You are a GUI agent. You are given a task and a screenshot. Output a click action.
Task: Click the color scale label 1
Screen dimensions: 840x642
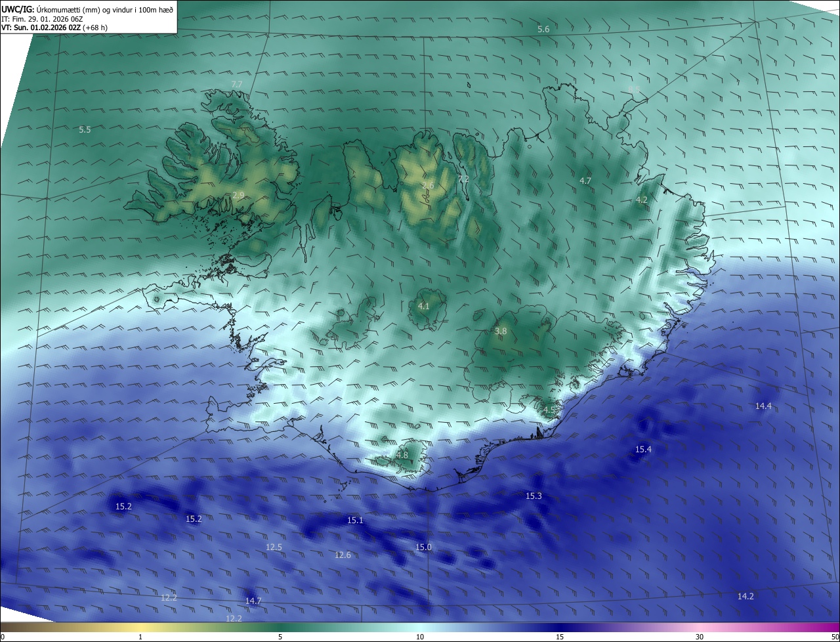tap(140, 637)
